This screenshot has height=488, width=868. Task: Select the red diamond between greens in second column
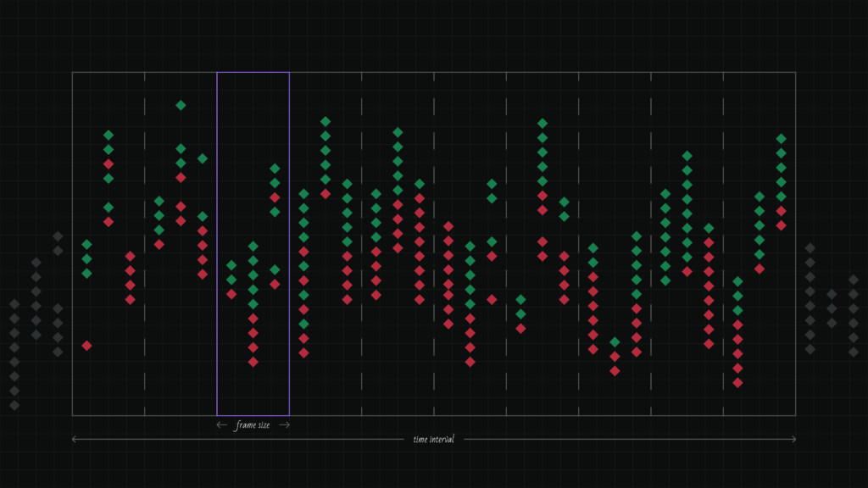click(108, 164)
